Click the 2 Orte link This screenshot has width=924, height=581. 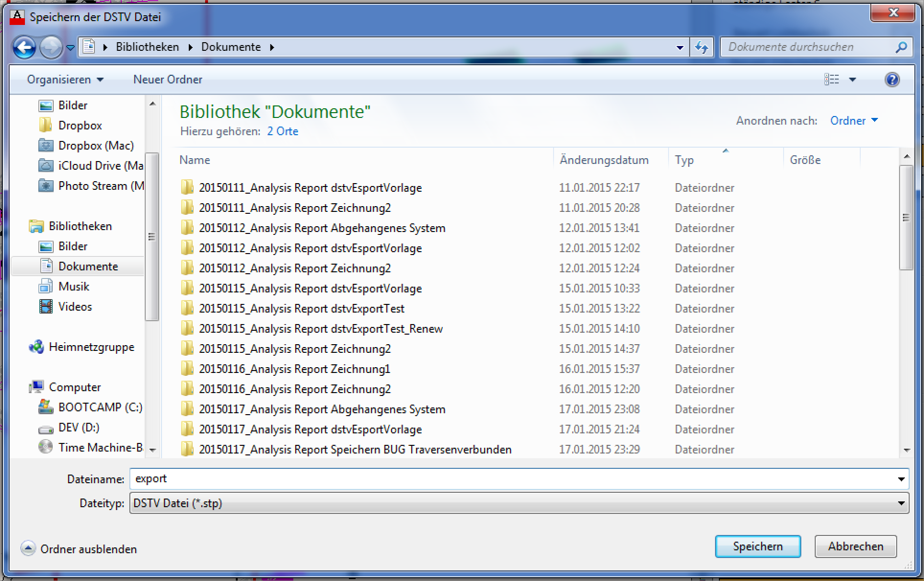click(282, 131)
